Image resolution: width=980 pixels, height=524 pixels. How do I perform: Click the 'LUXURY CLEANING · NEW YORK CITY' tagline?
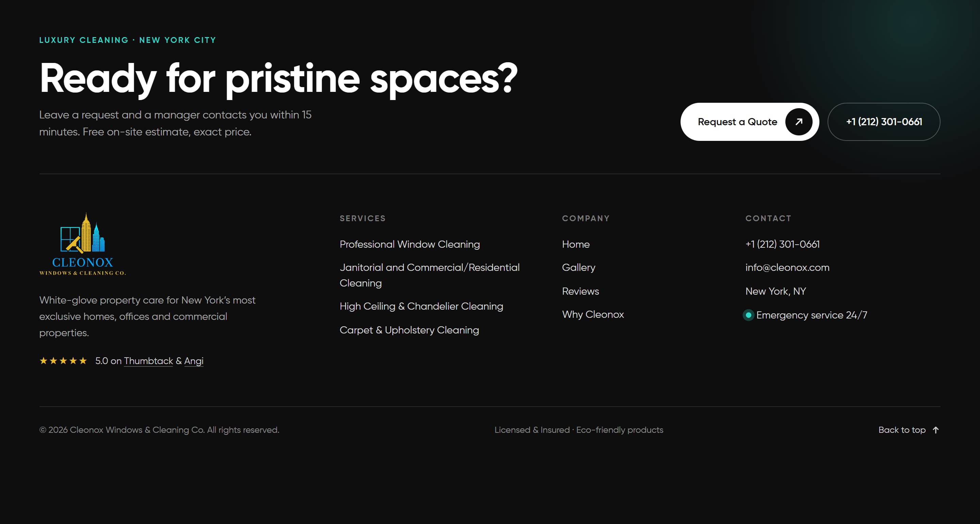pos(128,40)
